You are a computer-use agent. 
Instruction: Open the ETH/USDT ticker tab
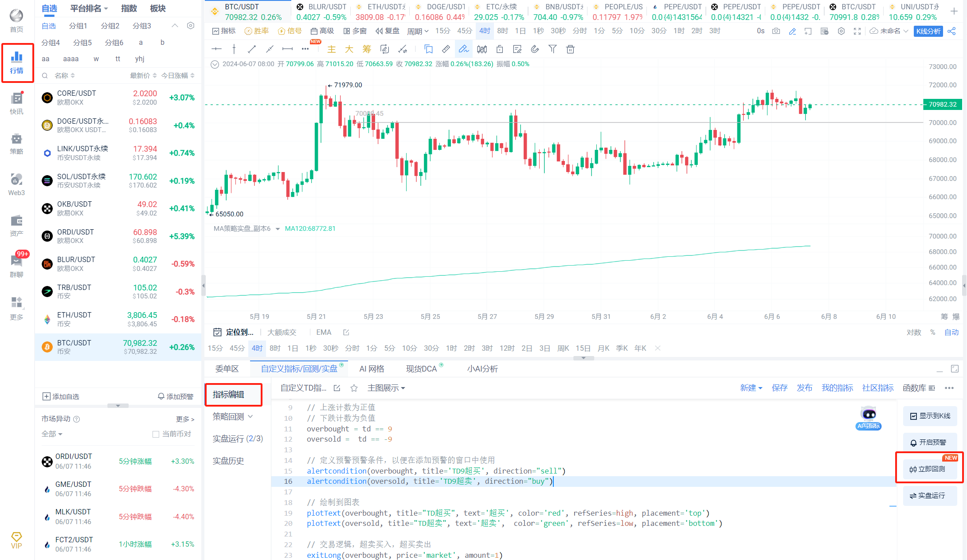pos(380,12)
